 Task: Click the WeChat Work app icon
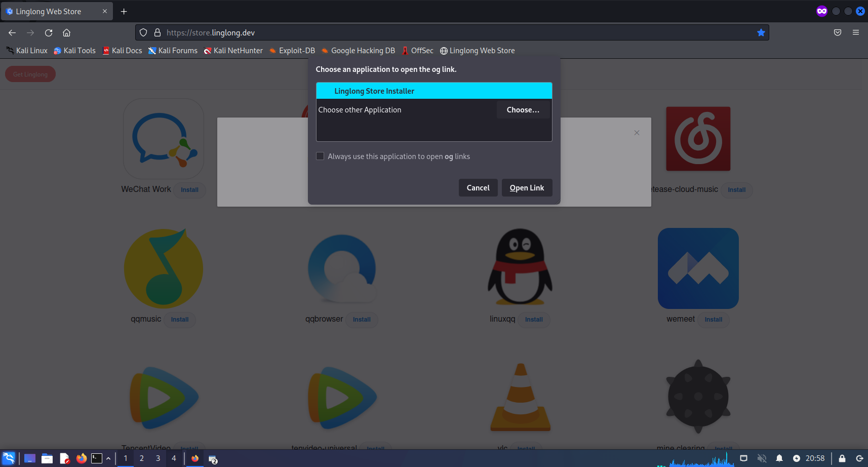click(x=164, y=139)
